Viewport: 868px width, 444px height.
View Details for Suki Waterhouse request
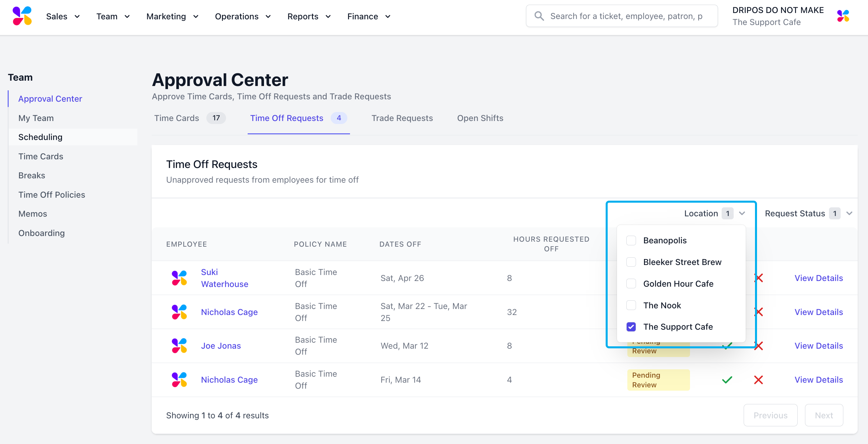[818, 278]
